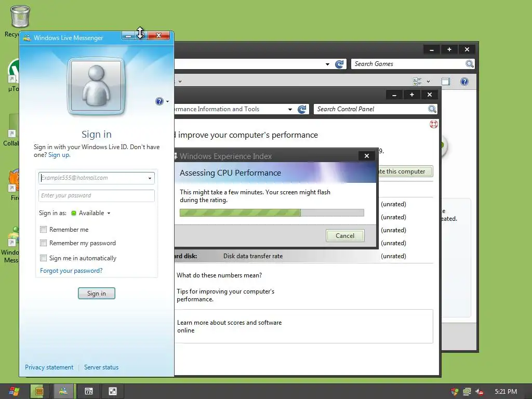Open the Available status dropdown
This screenshot has height=399, width=532.
click(x=91, y=213)
